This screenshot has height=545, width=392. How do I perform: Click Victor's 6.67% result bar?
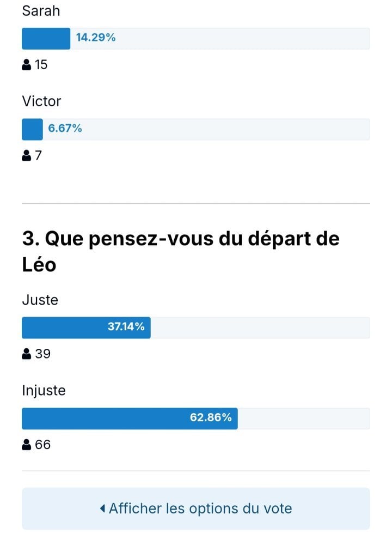196,129
